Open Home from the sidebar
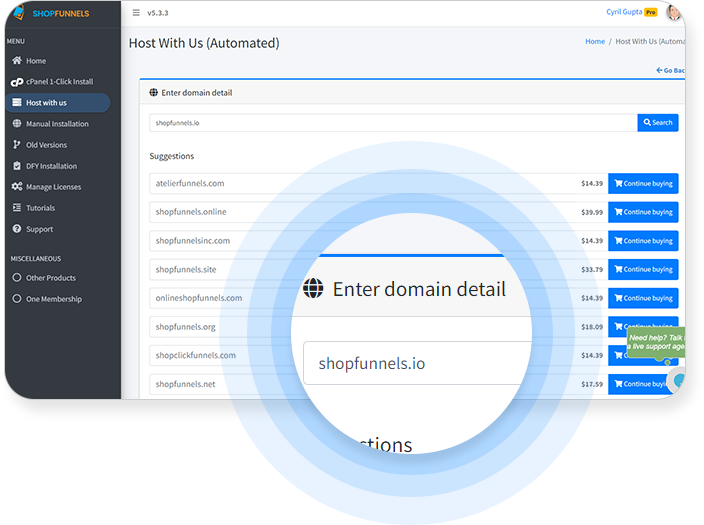 click(35, 61)
